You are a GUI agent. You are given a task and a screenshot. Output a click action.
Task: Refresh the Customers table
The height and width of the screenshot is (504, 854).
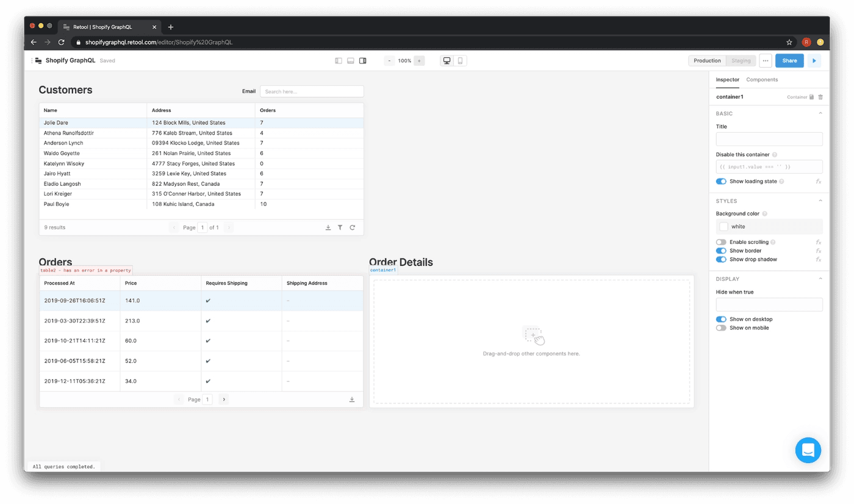coord(353,227)
